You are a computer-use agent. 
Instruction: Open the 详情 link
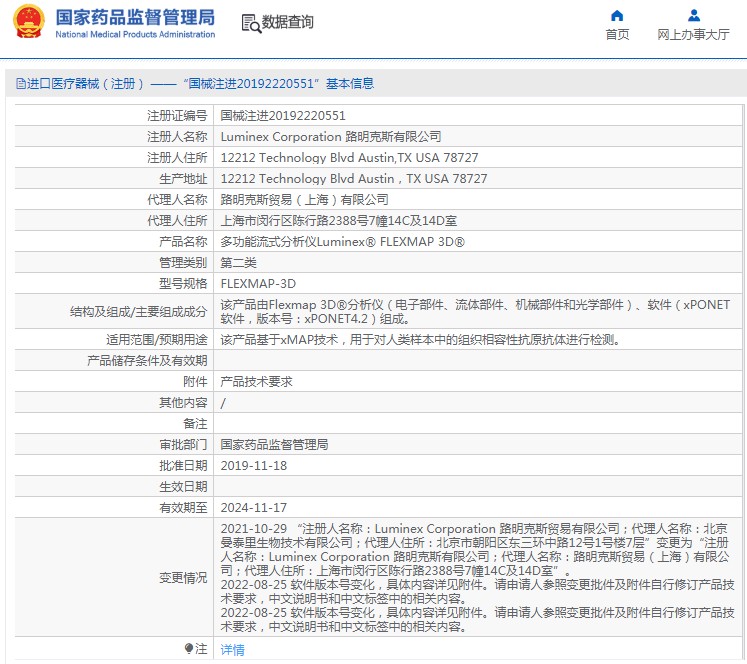[x=232, y=649]
